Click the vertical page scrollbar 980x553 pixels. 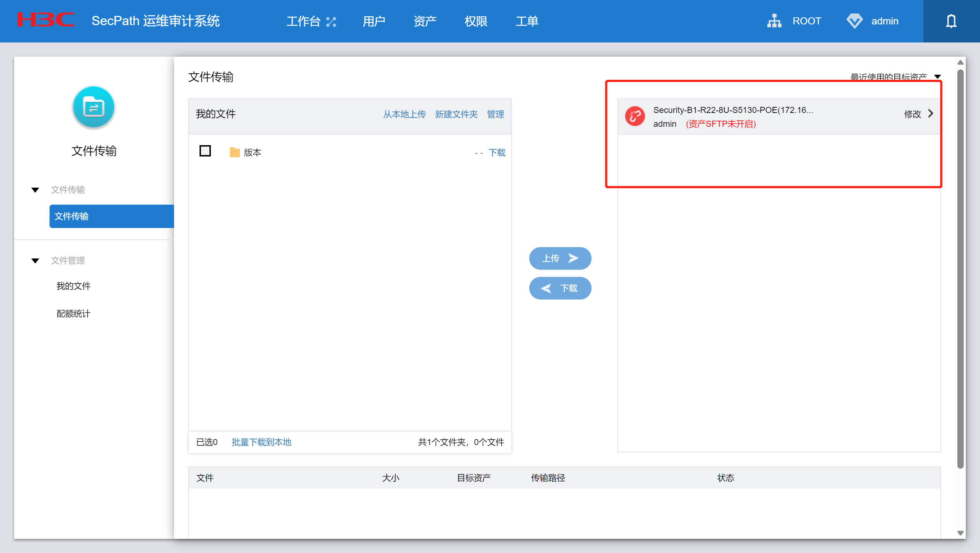(x=960, y=267)
